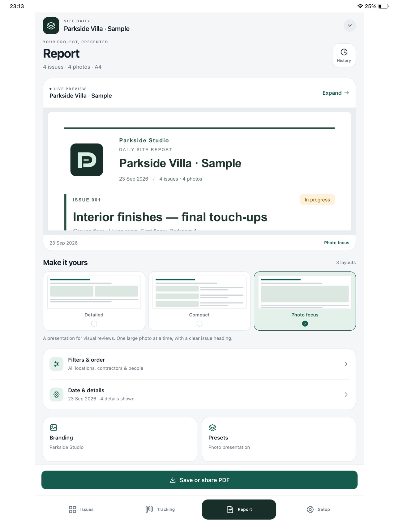Open Filters & order row chevron
The height and width of the screenshot is (532, 399).
coord(346,364)
